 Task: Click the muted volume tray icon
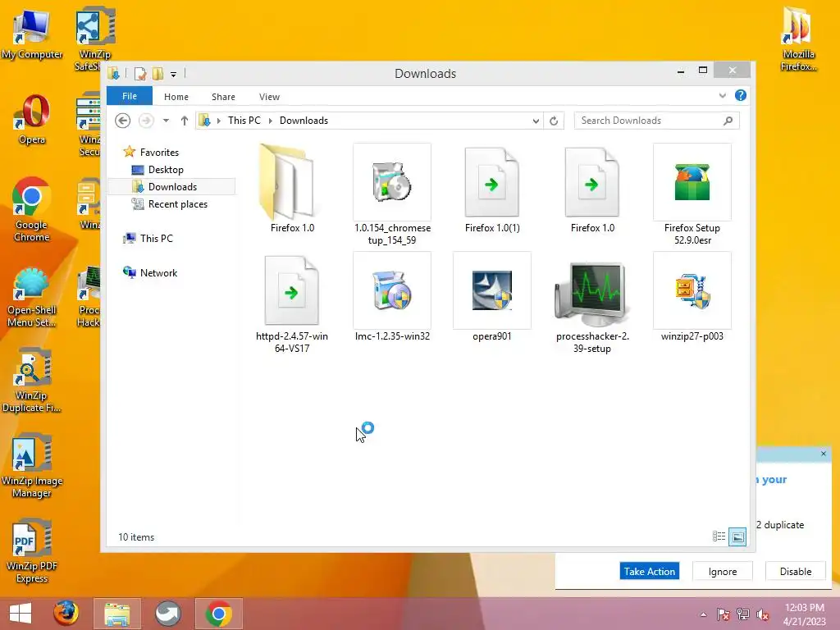pos(763,614)
